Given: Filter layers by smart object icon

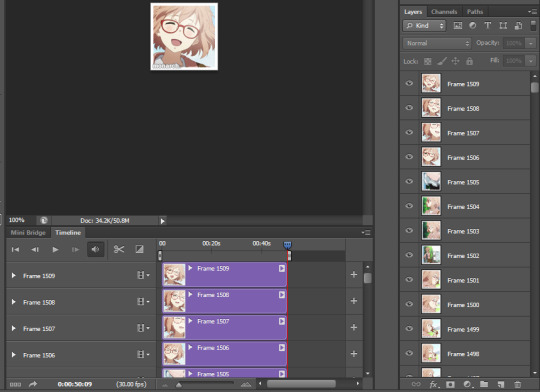Looking at the screenshot, I should click(518, 25).
